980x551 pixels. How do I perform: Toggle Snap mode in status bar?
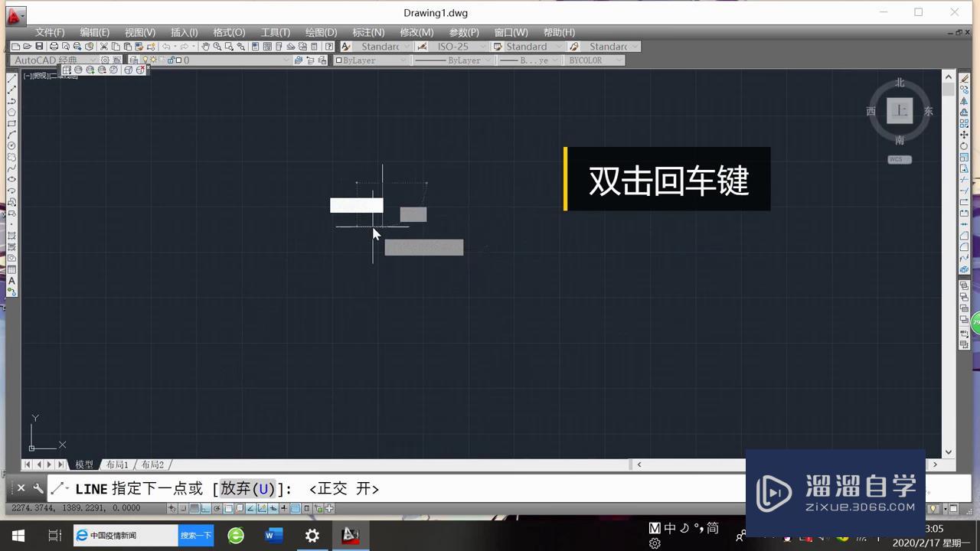[x=183, y=508]
